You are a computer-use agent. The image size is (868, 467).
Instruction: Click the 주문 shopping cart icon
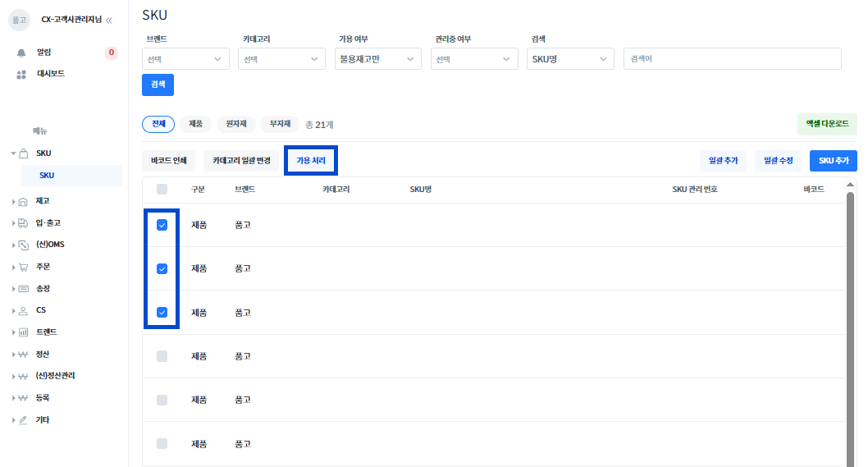(x=23, y=267)
